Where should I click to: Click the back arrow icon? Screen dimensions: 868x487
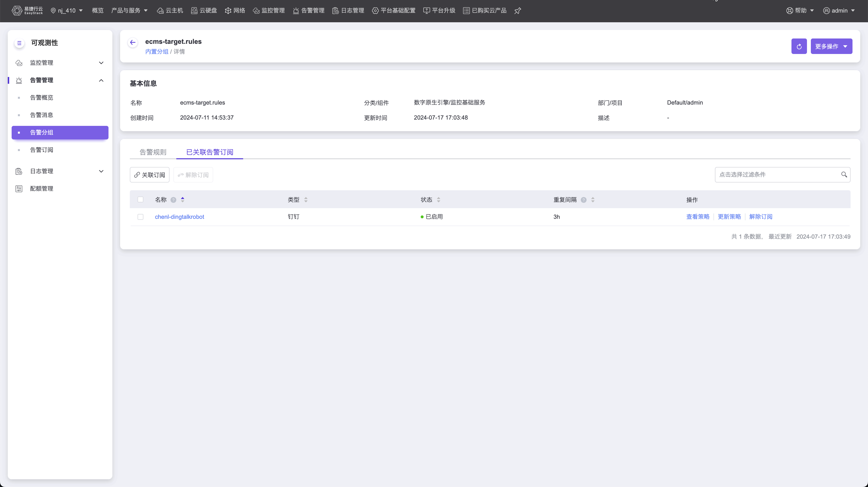coord(132,42)
